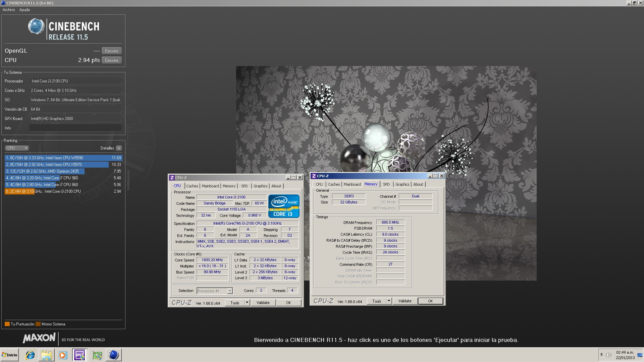The height and width of the screenshot is (362, 644).
Task: Click the Core Speed 1600.20 MHz value
Action: [x=212, y=260]
